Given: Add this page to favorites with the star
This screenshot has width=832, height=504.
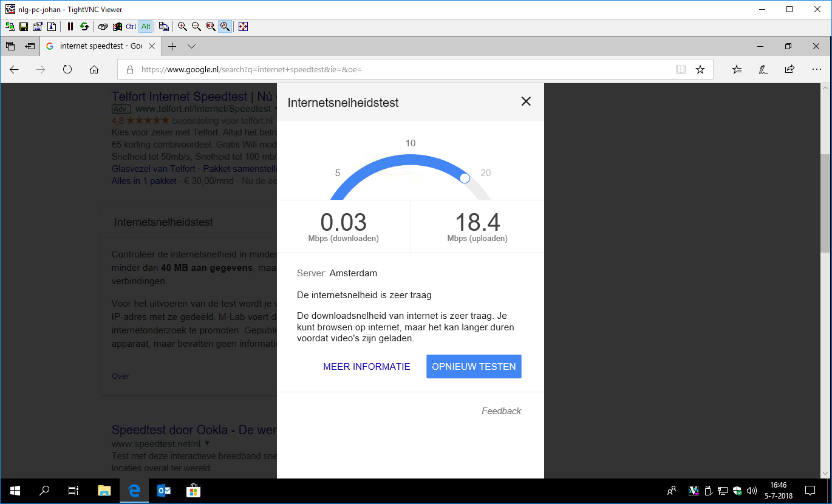Looking at the screenshot, I should 700,70.
